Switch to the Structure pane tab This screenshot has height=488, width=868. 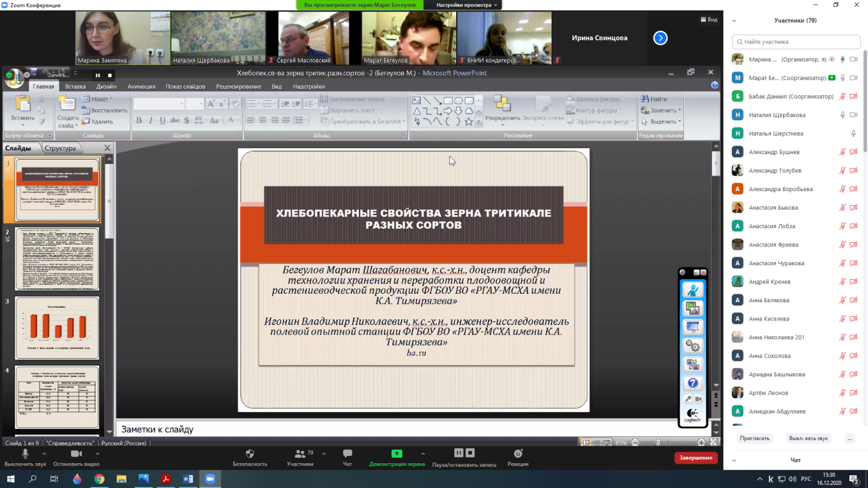60,148
